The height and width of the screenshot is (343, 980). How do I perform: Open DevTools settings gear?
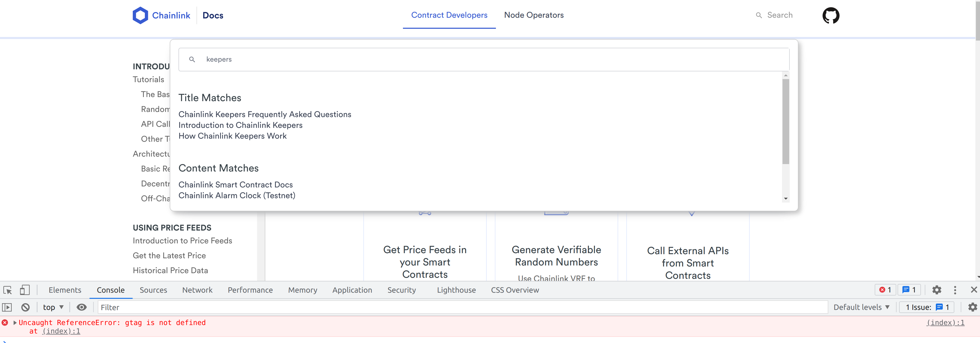click(937, 290)
